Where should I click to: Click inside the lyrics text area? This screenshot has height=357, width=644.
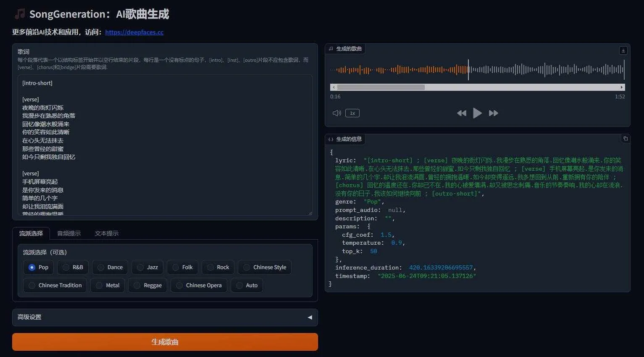pyautogui.click(x=165, y=145)
